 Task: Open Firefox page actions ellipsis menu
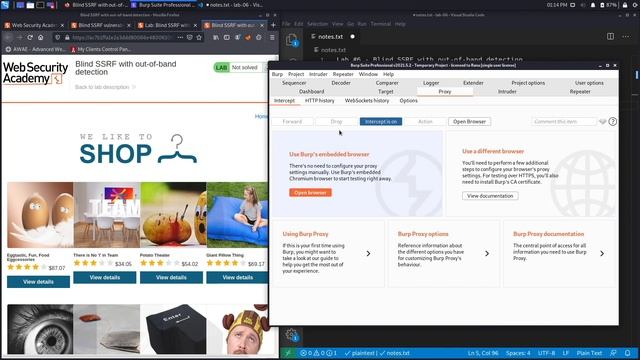[180, 37]
